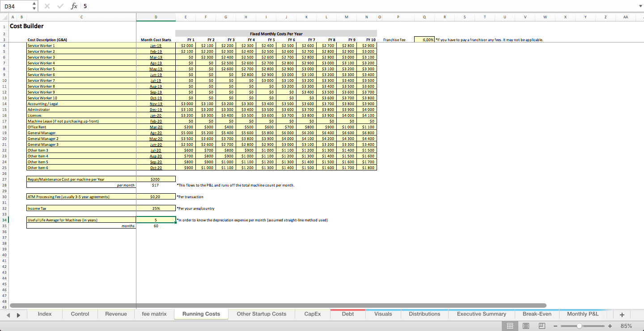Zoom in using the plus button

(x=610, y=326)
